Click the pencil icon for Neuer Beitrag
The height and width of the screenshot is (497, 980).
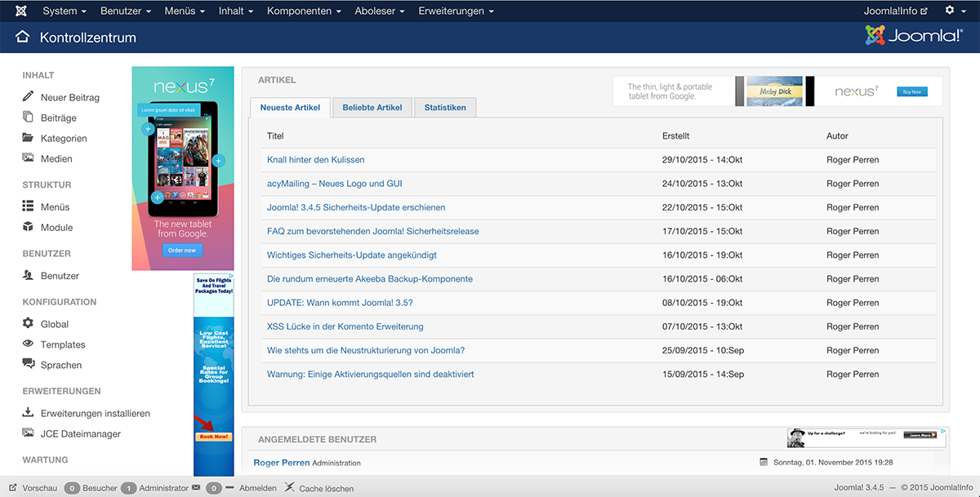28,97
